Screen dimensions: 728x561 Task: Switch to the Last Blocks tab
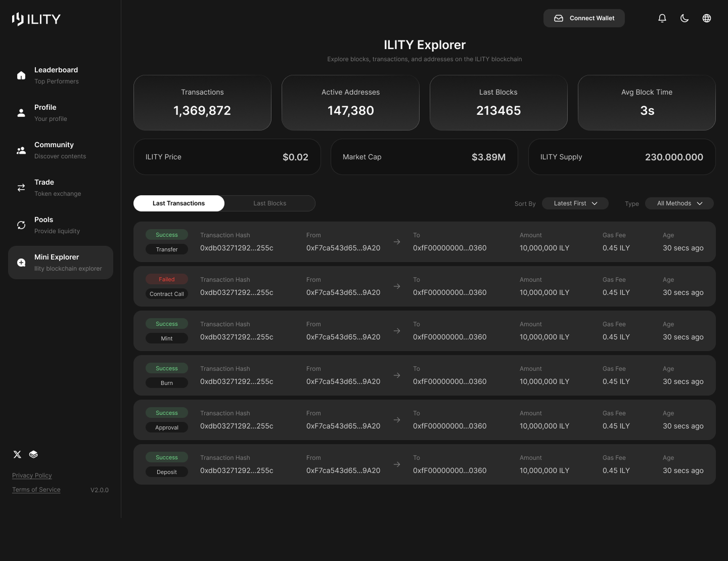tap(269, 203)
